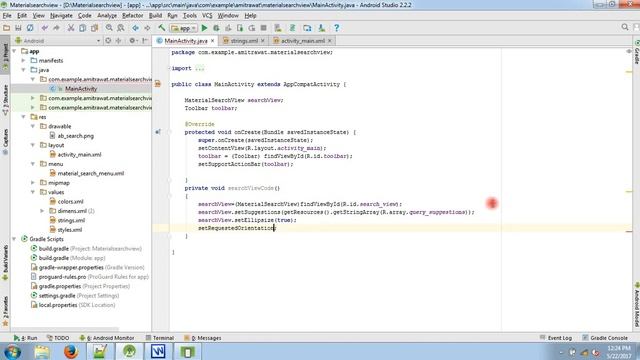
Task: Click the Find magnifier icon
Action: tap(109, 28)
